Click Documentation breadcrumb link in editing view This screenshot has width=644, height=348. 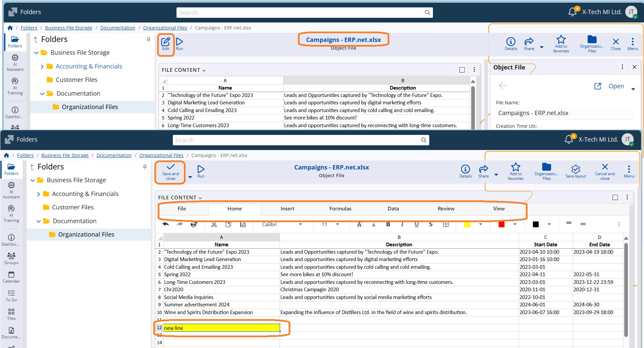tap(114, 155)
